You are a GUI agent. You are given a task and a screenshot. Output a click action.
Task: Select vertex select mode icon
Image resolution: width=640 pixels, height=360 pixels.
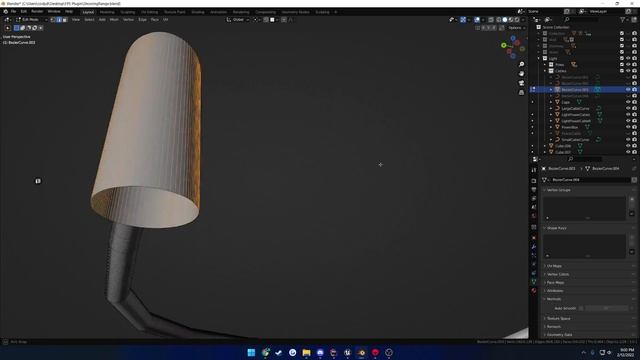53,20
